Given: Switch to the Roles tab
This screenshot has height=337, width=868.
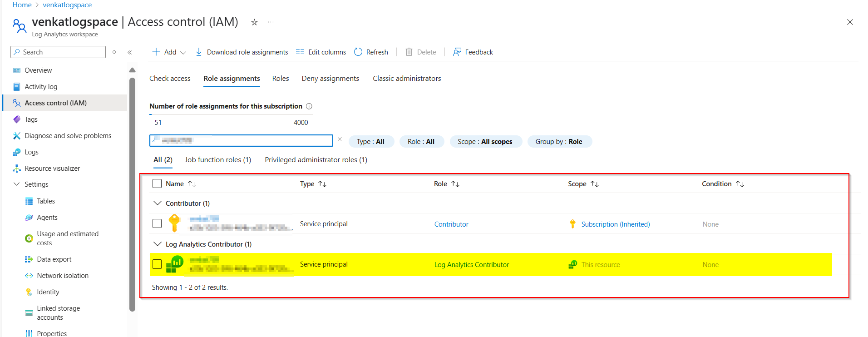Looking at the screenshot, I should click(281, 79).
